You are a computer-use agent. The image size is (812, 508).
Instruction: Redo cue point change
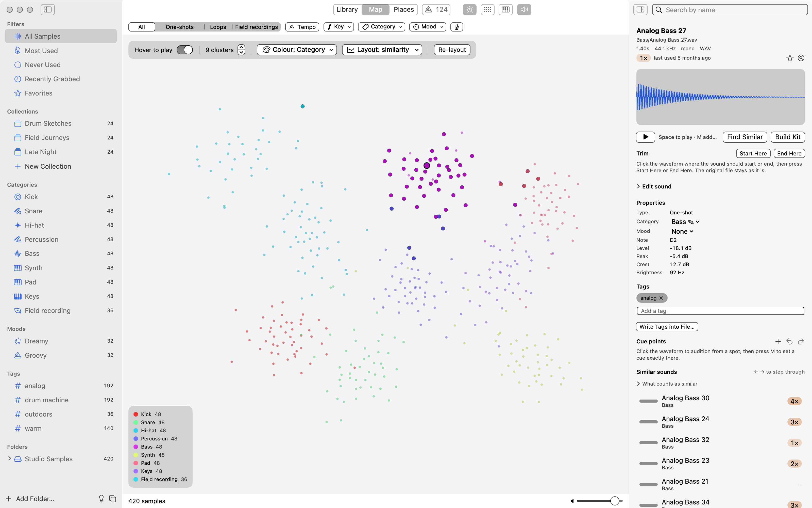coord(801,341)
